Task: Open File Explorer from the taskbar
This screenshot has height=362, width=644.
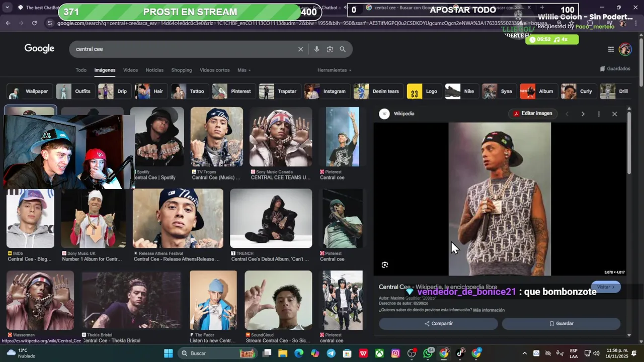Action: click(283, 353)
